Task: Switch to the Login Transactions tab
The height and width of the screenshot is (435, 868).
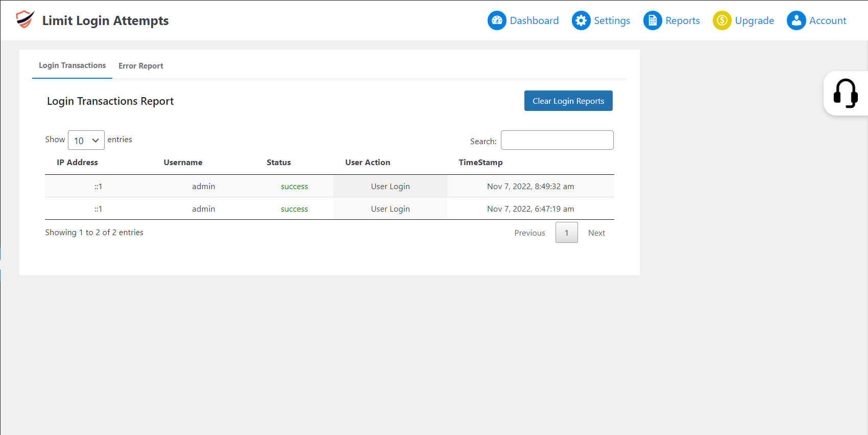Action: click(72, 65)
